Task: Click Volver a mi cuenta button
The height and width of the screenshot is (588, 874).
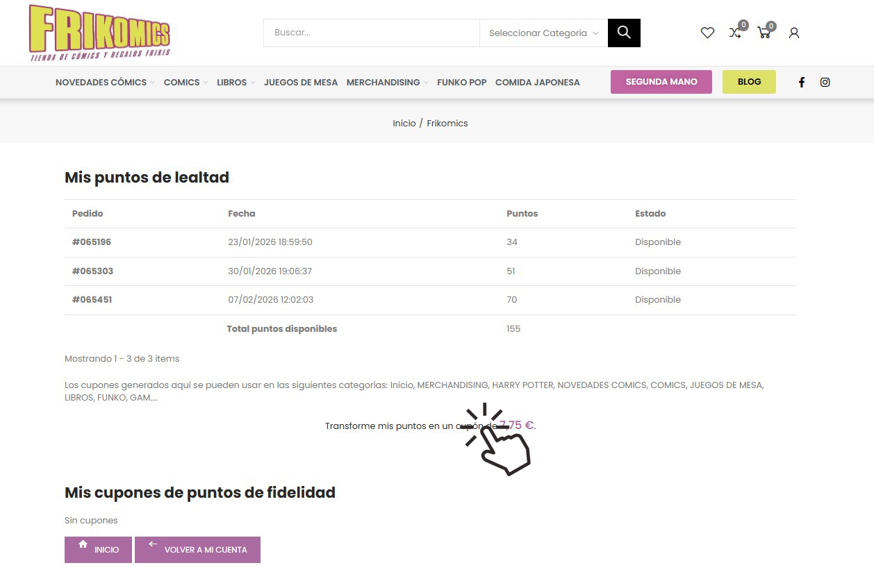Action: (197, 549)
